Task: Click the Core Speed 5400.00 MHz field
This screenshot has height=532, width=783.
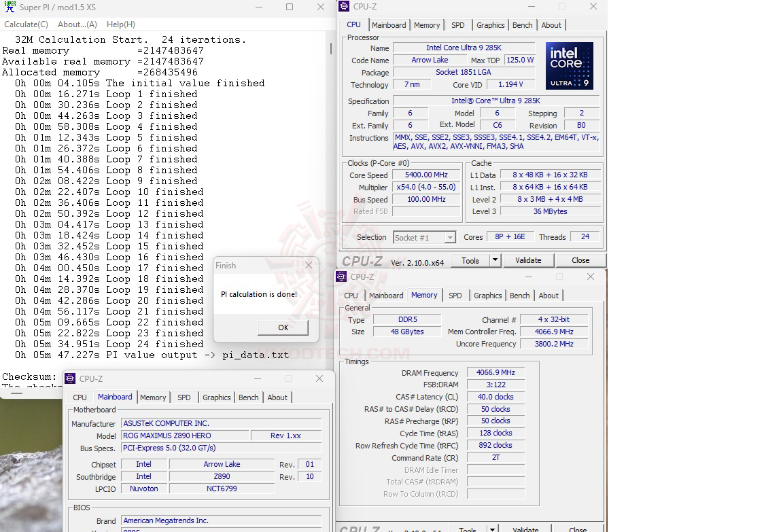Action: coord(426,175)
